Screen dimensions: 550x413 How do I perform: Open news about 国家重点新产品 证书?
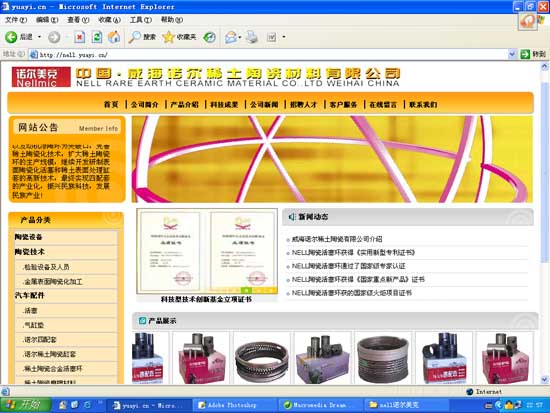pyautogui.click(x=358, y=280)
